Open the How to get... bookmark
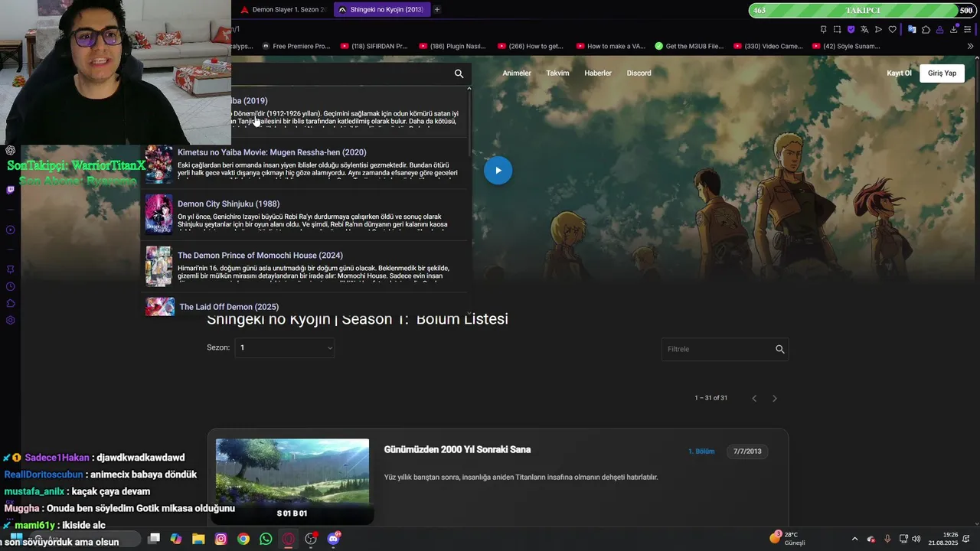This screenshot has height=551, width=980. (x=531, y=46)
